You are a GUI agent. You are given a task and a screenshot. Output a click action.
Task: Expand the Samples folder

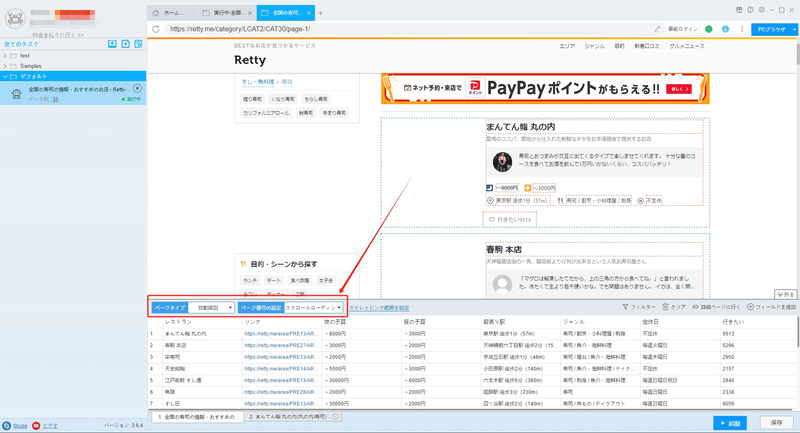click(x=5, y=66)
